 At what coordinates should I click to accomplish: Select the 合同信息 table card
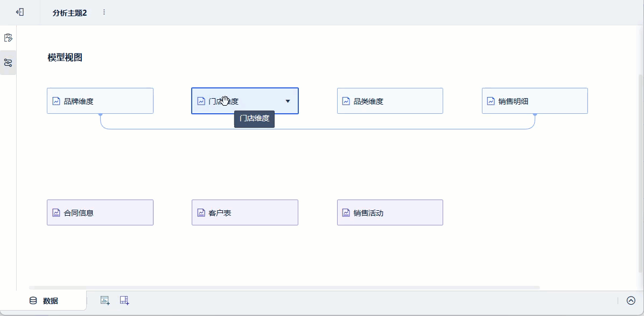coord(100,212)
